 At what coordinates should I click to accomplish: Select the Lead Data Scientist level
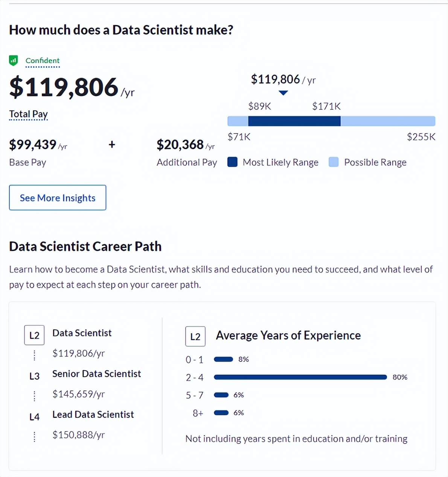[93, 415]
